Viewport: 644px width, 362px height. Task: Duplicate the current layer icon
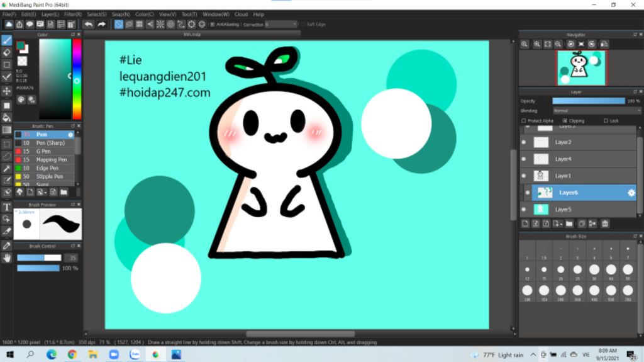coord(582,223)
